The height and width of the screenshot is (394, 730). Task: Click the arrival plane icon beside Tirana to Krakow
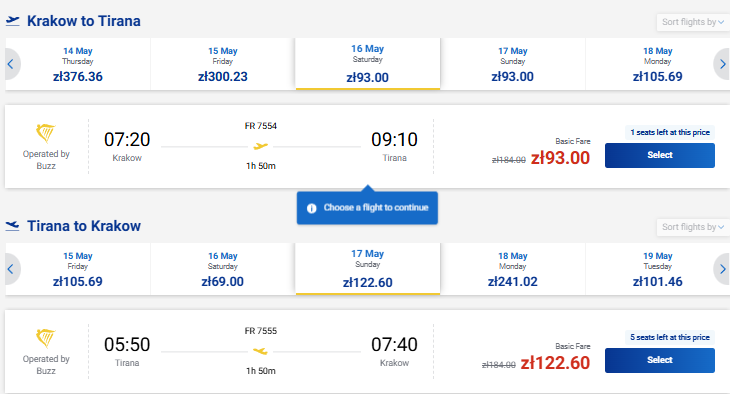pos(13,226)
